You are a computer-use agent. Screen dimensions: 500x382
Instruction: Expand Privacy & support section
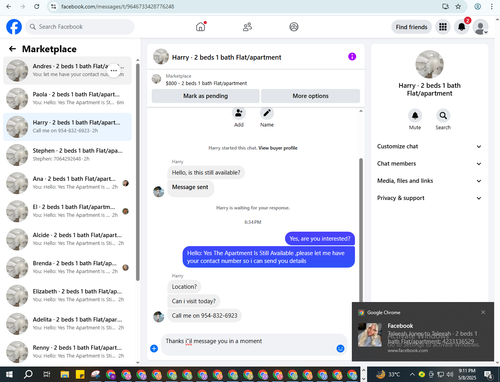(x=429, y=198)
